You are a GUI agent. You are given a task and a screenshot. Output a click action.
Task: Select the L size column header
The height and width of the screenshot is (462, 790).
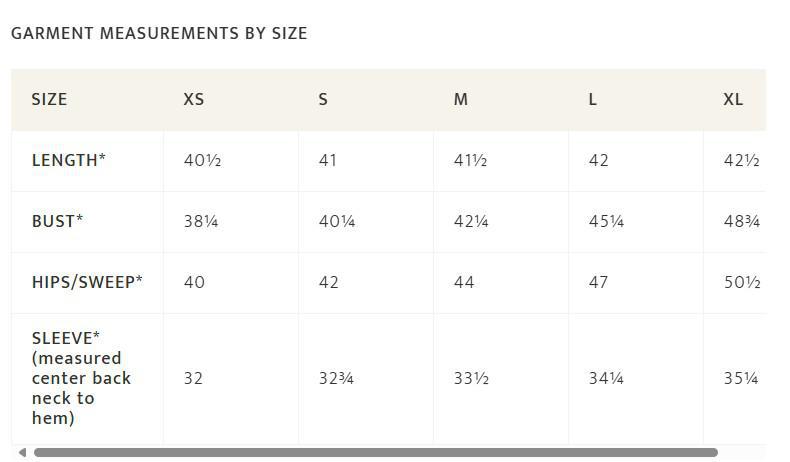pyautogui.click(x=593, y=100)
